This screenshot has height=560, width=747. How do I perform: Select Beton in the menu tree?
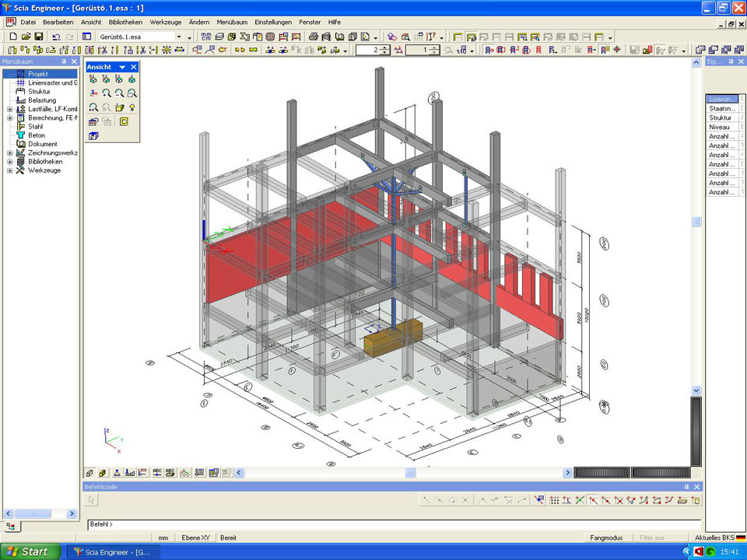click(x=37, y=135)
